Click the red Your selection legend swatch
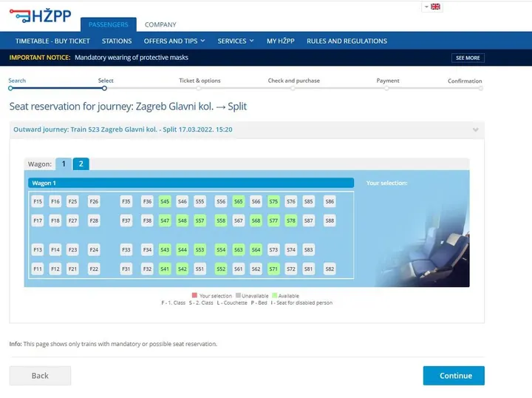532x398 pixels. (x=194, y=295)
